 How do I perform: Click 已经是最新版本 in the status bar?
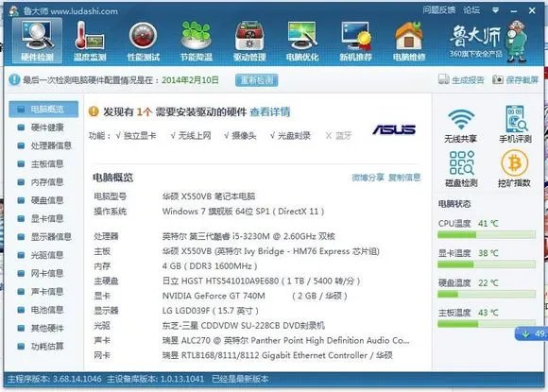click(x=240, y=379)
